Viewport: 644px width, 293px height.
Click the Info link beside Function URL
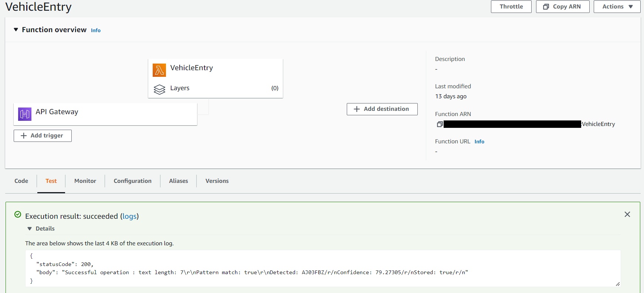click(479, 142)
